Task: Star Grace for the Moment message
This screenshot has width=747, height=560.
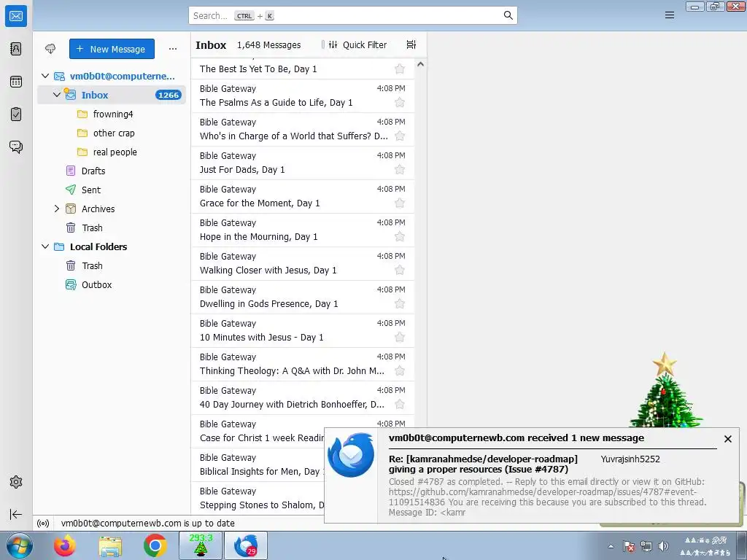Action: 400,203
